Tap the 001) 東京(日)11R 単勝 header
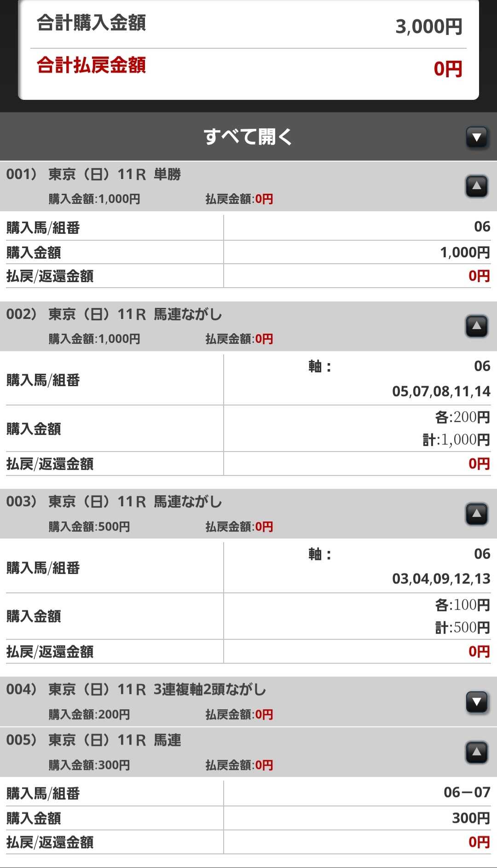The width and height of the screenshot is (497, 868). [x=116, y=175]
